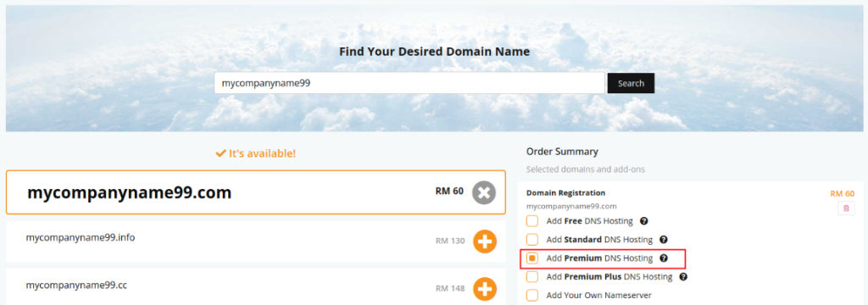Screen dimensions: 868x305
Task: Check the Add Standard DNS Hosting box
Action: pyautogui.click(x=532, y=240)
